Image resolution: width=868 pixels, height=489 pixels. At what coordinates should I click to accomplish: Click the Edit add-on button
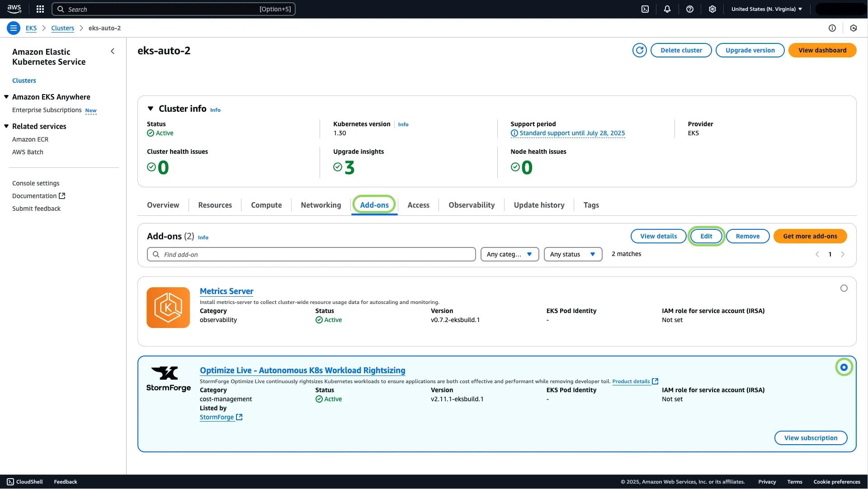coord(706,236)
